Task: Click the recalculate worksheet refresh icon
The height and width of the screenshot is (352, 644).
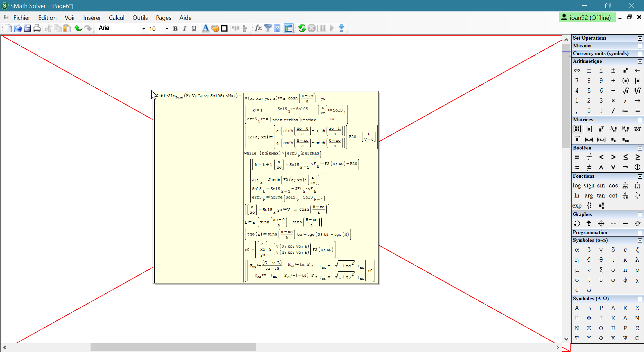Action: (302, 28)
